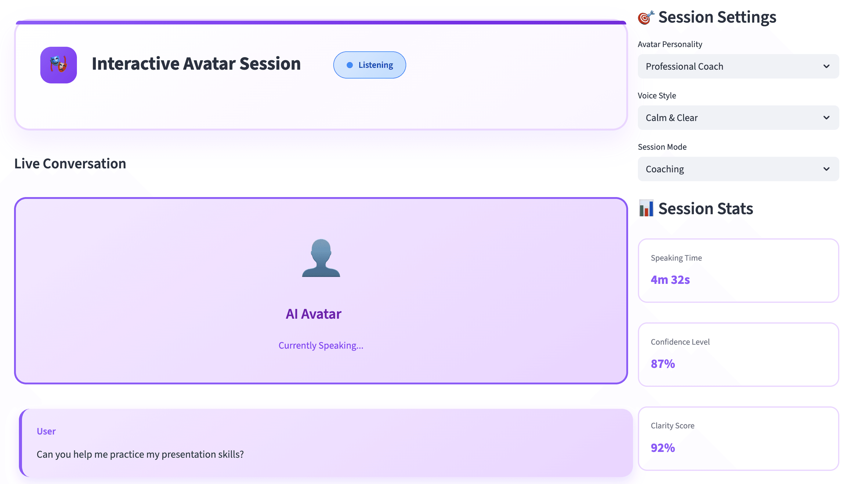Viewport: 868px width, 484px height.
Task: Click the Confidence Level 87% card
Action: coord(738,354)
